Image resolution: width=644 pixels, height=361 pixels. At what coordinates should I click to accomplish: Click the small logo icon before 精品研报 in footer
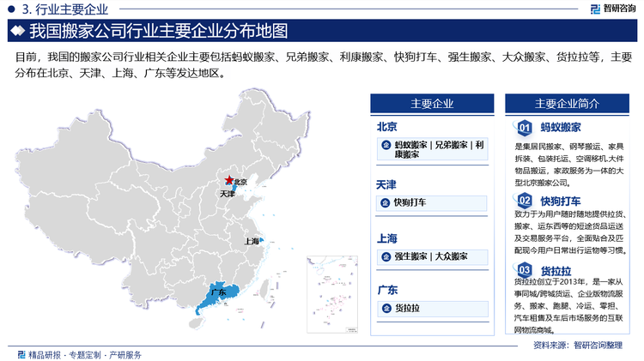click(x=21, y=354)
